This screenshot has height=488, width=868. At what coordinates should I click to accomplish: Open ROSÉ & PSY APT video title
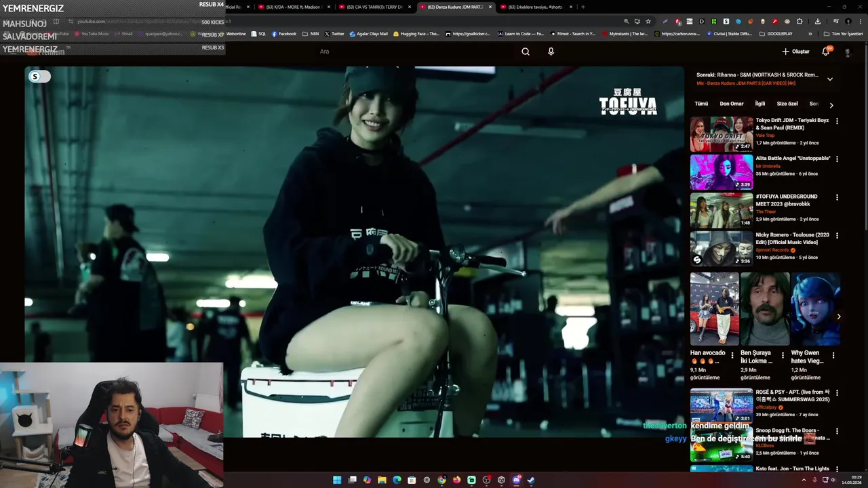tap(793, 396)
